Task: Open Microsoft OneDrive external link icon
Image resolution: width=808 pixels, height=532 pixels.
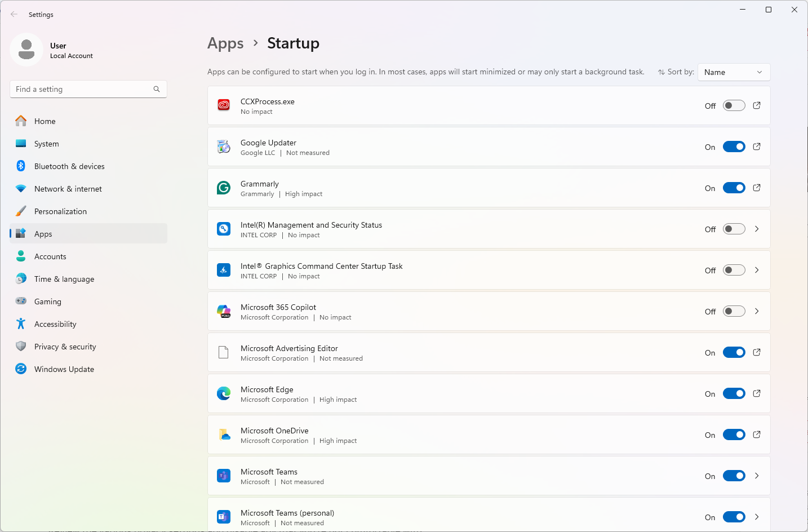Action: (757, 435)
